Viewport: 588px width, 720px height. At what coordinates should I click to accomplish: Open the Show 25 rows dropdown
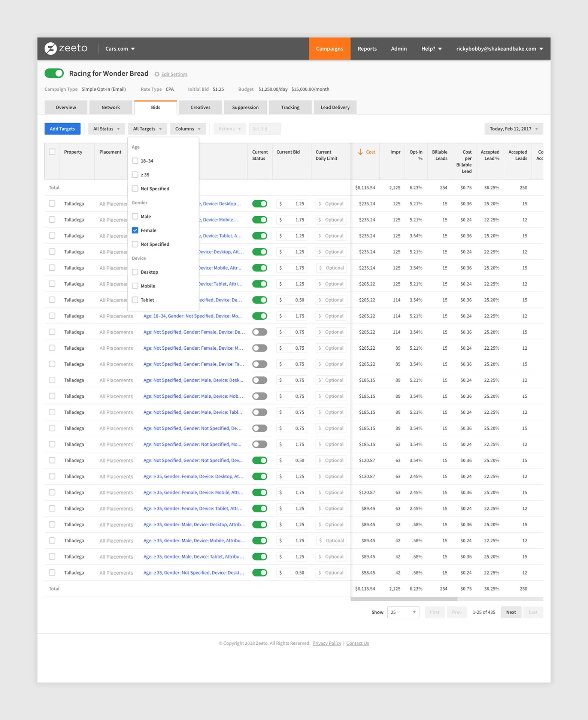coord(403,612)
